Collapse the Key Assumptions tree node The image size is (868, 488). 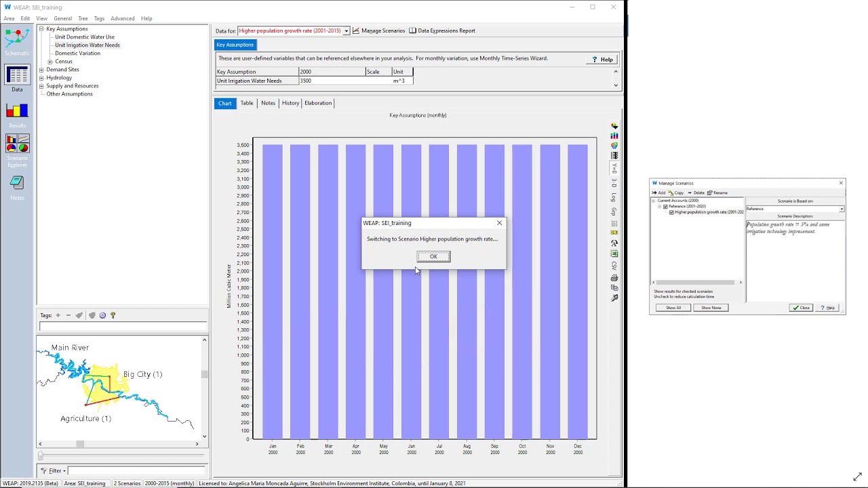(x=41, y=29)
